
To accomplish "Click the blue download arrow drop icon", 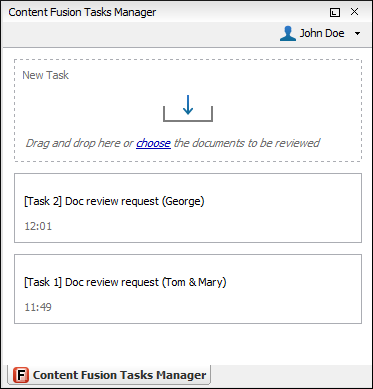I will point(188,105).
